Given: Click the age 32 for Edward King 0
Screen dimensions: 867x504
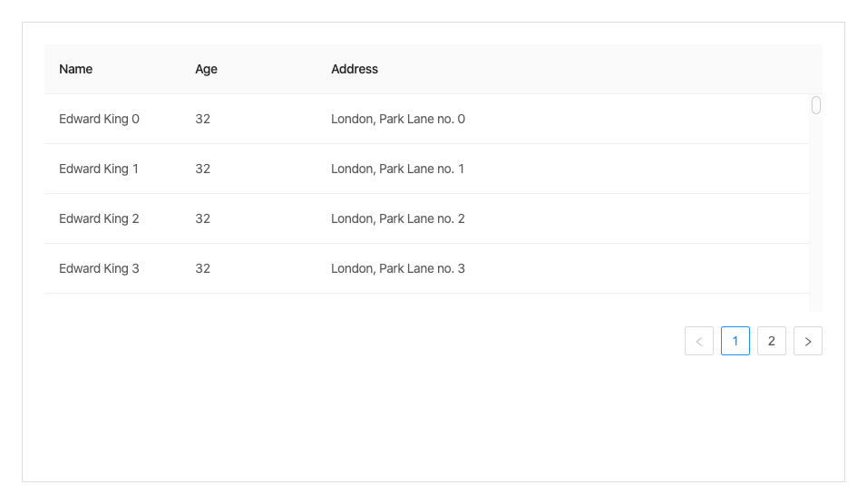Looking at the screenshot, I should point(202,119).
